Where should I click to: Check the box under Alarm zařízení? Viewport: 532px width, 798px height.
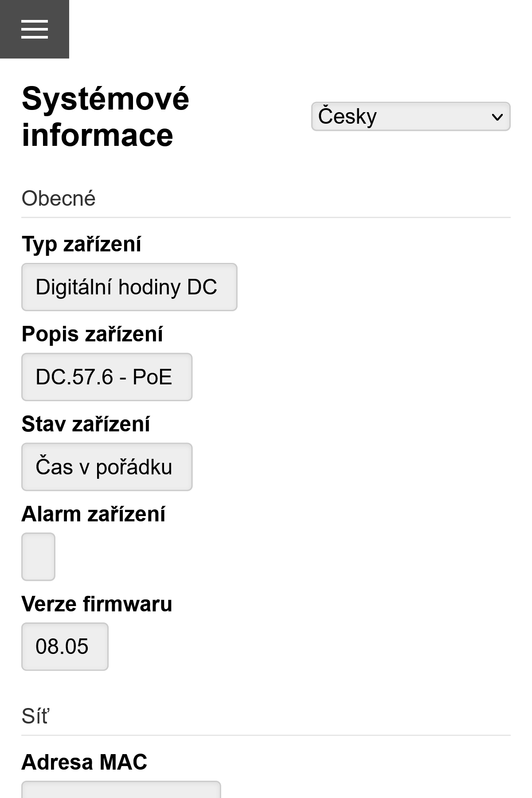pos(38,556)
